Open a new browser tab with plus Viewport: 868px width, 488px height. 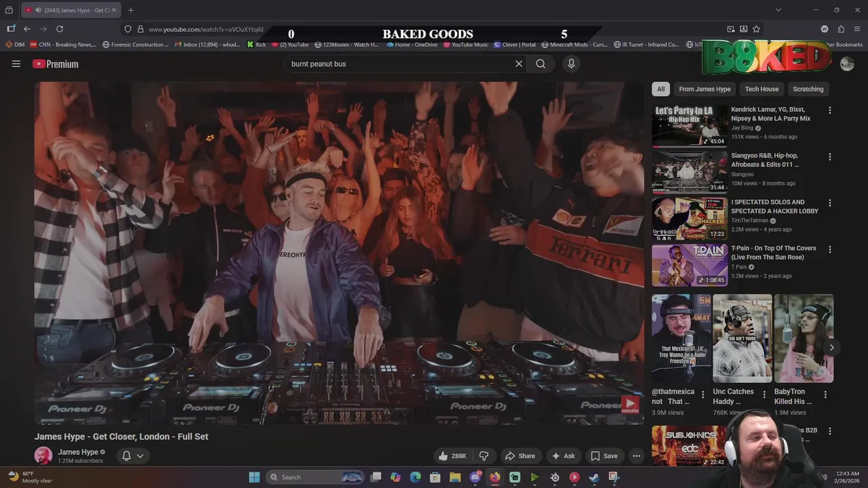click(x=131, y=10)
